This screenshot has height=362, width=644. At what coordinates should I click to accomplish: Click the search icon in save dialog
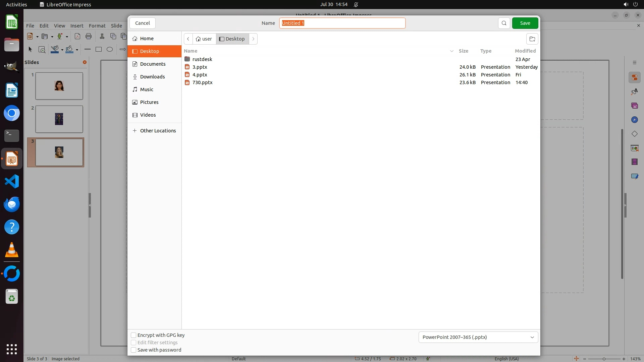504,23
